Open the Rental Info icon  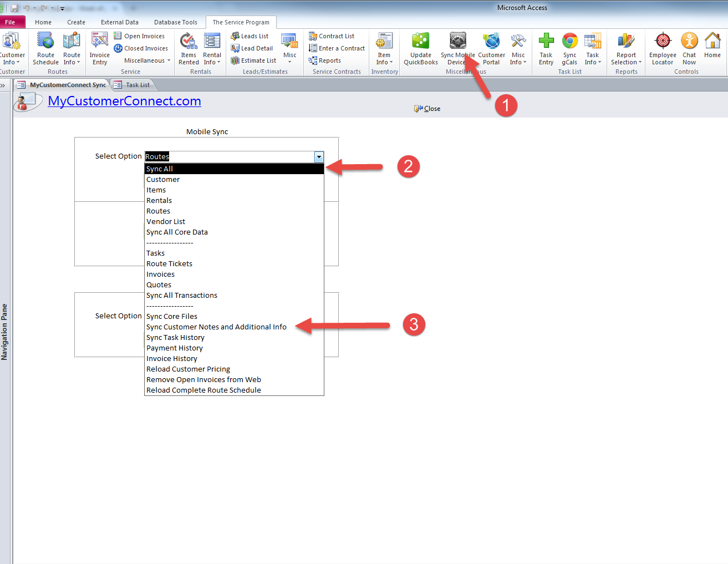(212, 48)
